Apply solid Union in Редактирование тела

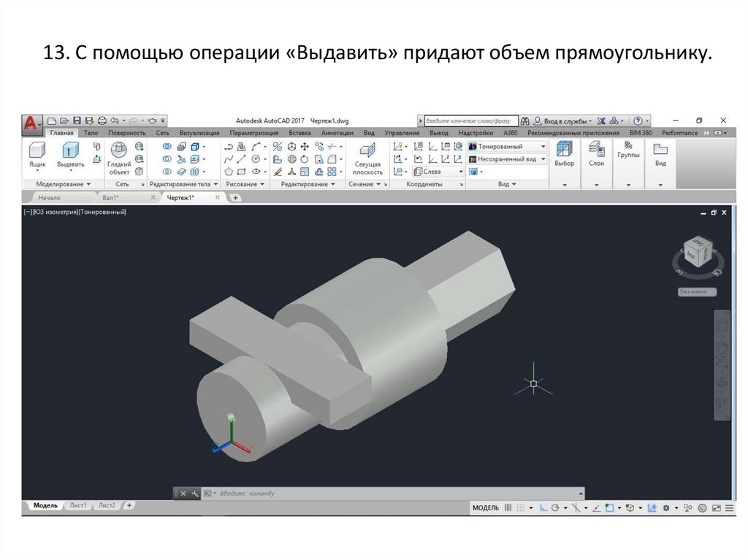point(167,147)
